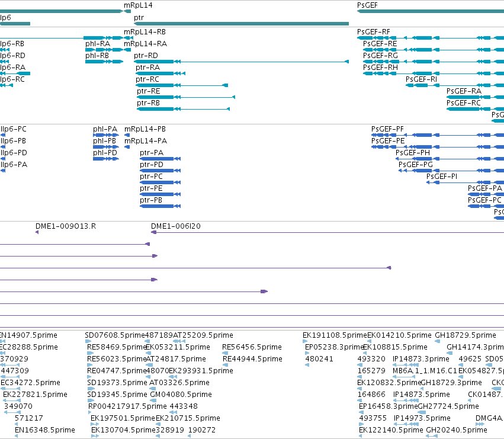
Task: Select the EK210715.5prime EST label
Action: point(188,419)
